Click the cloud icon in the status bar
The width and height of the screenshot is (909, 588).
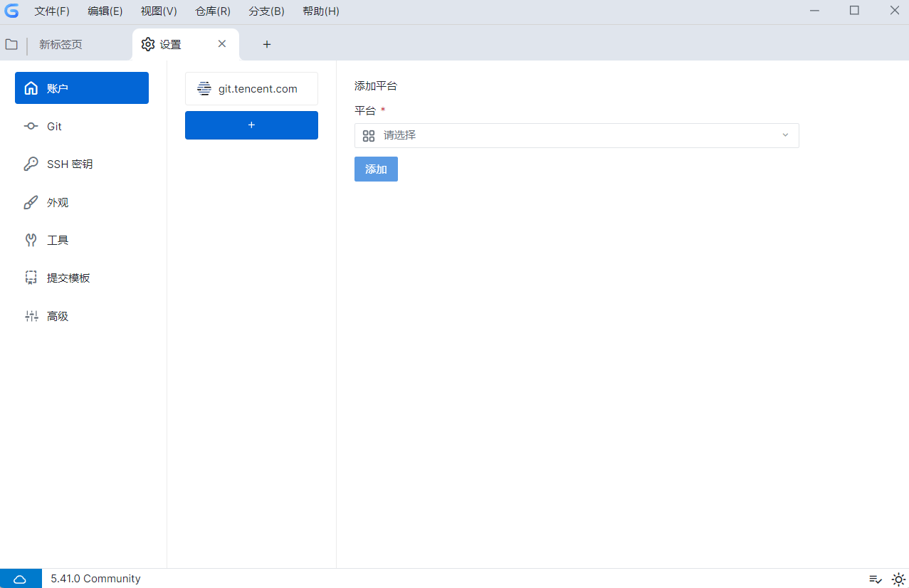tap(21, 578)
